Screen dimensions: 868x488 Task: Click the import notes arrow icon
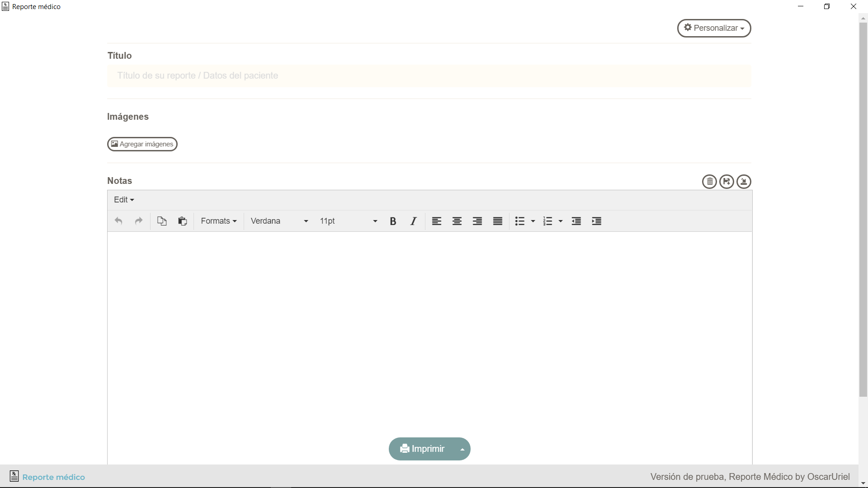click(x=744, y=182)
